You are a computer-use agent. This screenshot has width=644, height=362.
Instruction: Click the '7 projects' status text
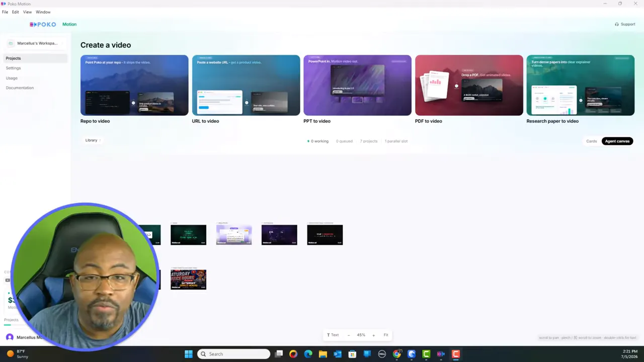369,141
